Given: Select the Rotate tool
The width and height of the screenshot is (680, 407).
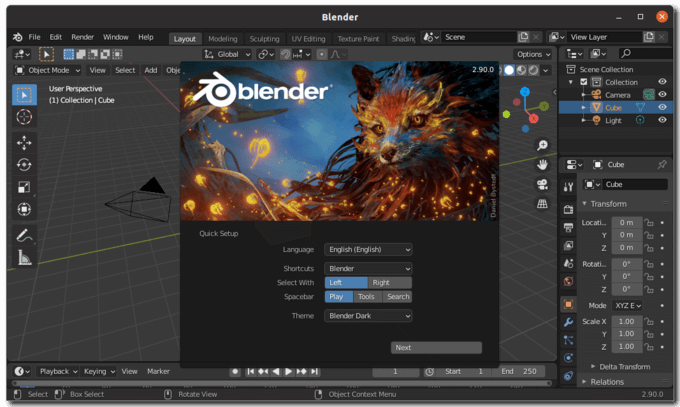Looking at the screenshot, I should pyautogui.click(x=24, y=165).
